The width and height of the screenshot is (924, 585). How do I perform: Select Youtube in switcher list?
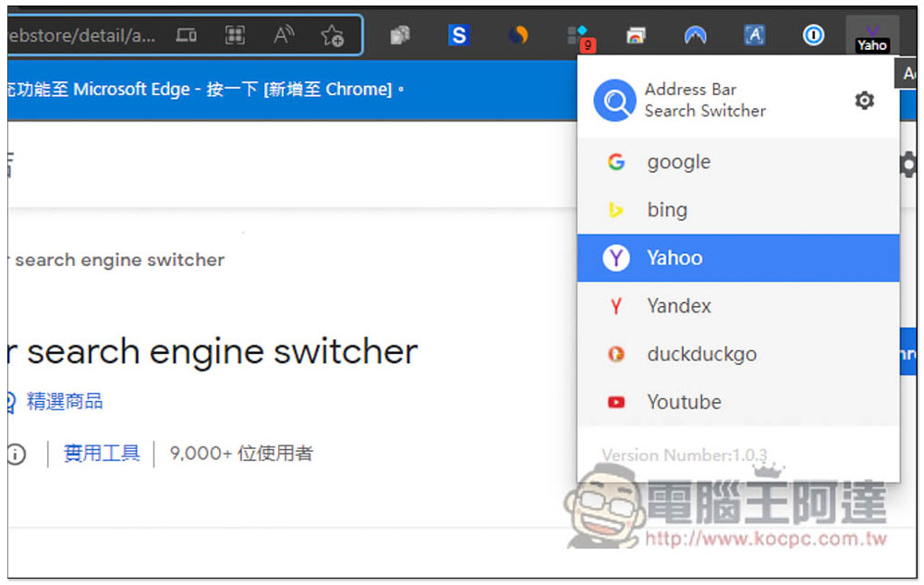(x=737, y=402)
